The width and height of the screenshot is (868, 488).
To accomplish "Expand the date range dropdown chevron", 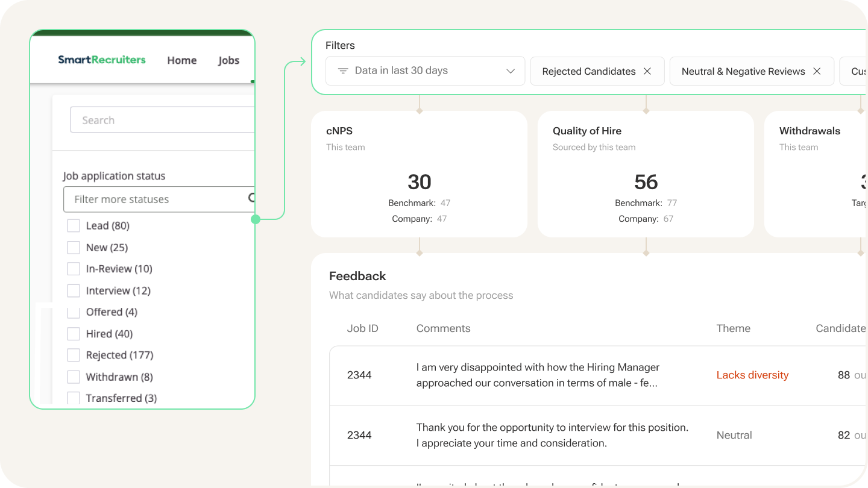I will click(x=511, y=71).
